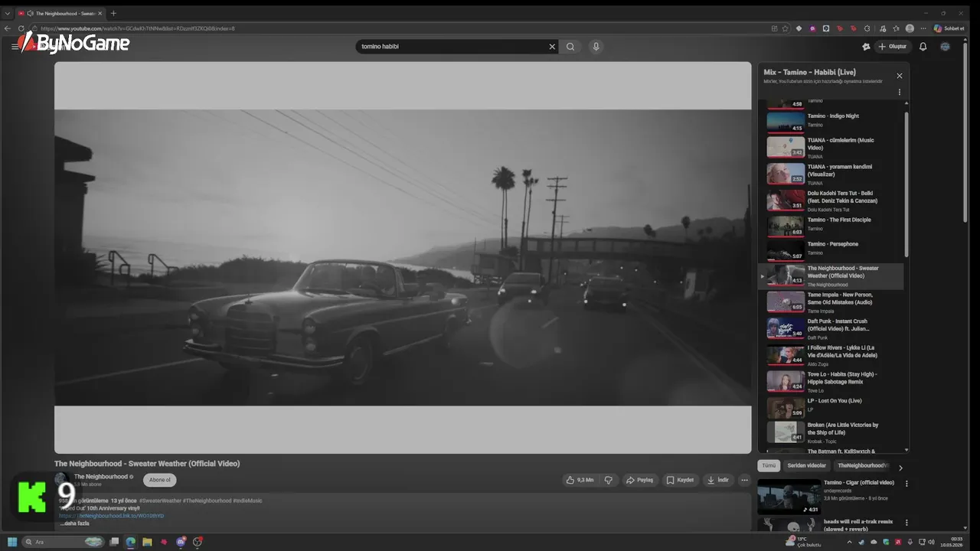Open the YouTube hamburger guide menu
The width and height of the screenshot is (980, 551).
[x=15, y=47]
